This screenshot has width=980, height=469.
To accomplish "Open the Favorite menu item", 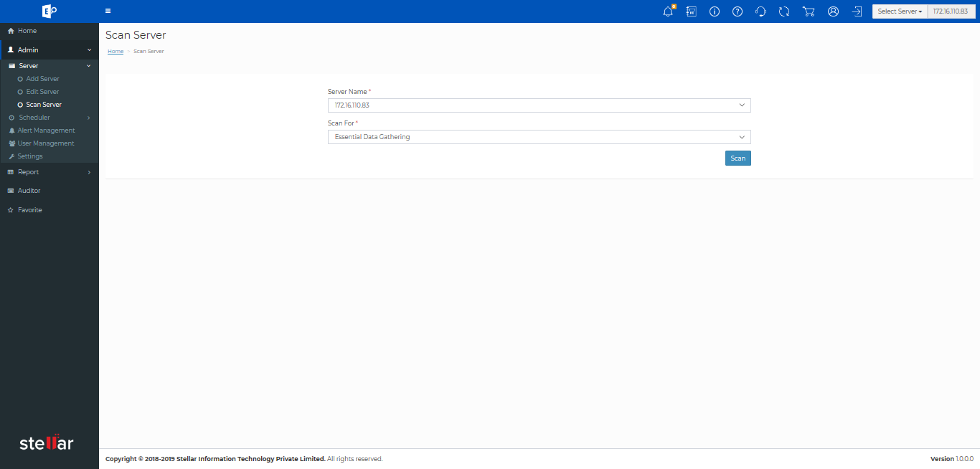I will click(29, 210).
